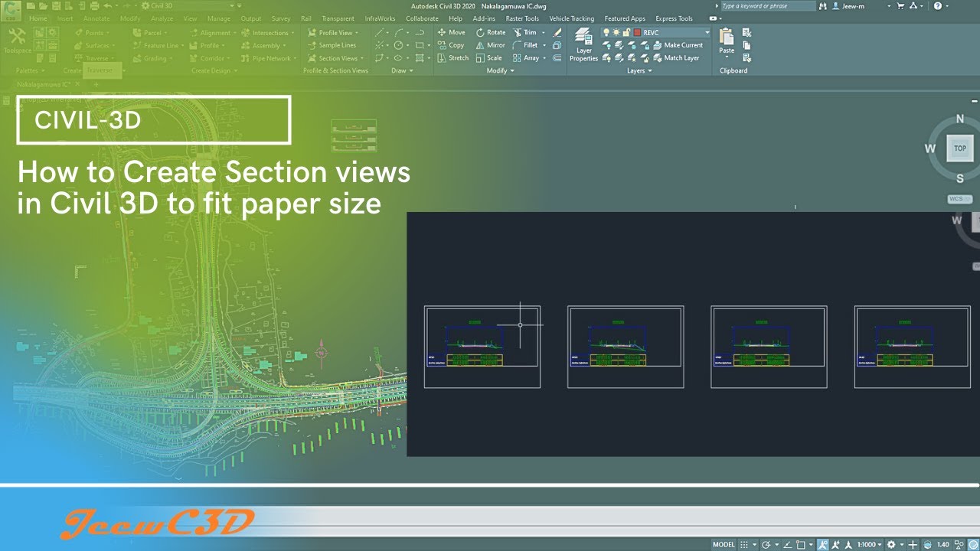980x551 pixels.
Task: Select the Fillet tool
Action: pyautogui.click(x=526, y=45)
